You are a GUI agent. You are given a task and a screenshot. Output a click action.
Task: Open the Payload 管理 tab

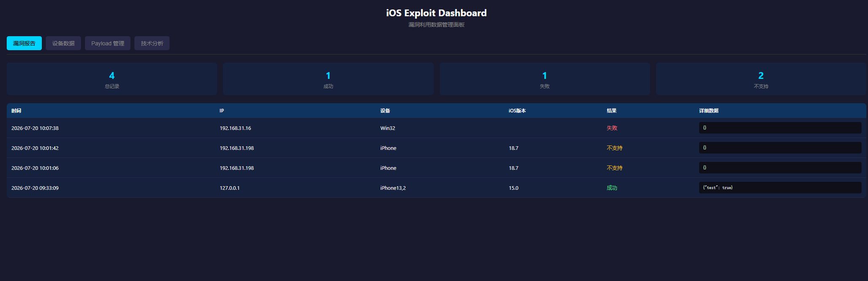click(108, 43)
